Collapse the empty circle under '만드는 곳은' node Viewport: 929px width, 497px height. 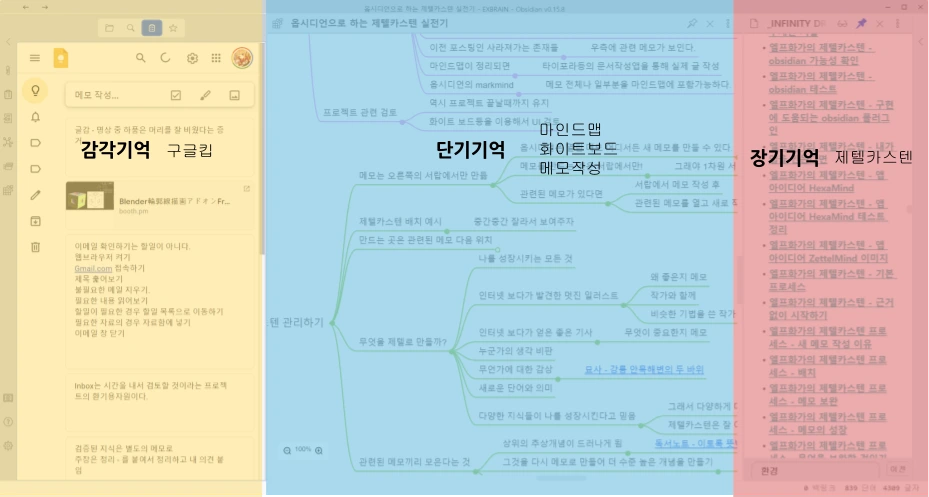point(498,250)
